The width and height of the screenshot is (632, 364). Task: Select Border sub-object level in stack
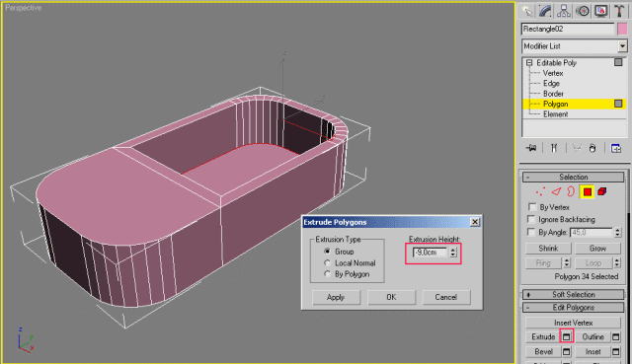[x=553, y=94]
